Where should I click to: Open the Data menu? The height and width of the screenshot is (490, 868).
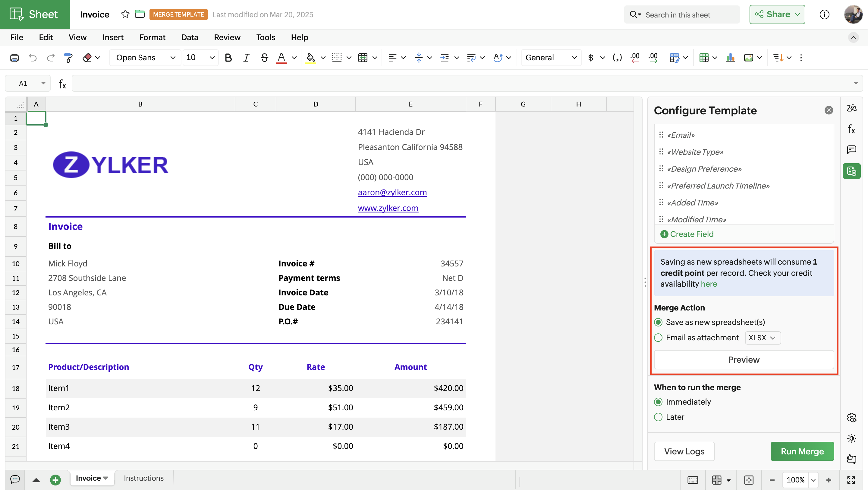tap(189, 37)
